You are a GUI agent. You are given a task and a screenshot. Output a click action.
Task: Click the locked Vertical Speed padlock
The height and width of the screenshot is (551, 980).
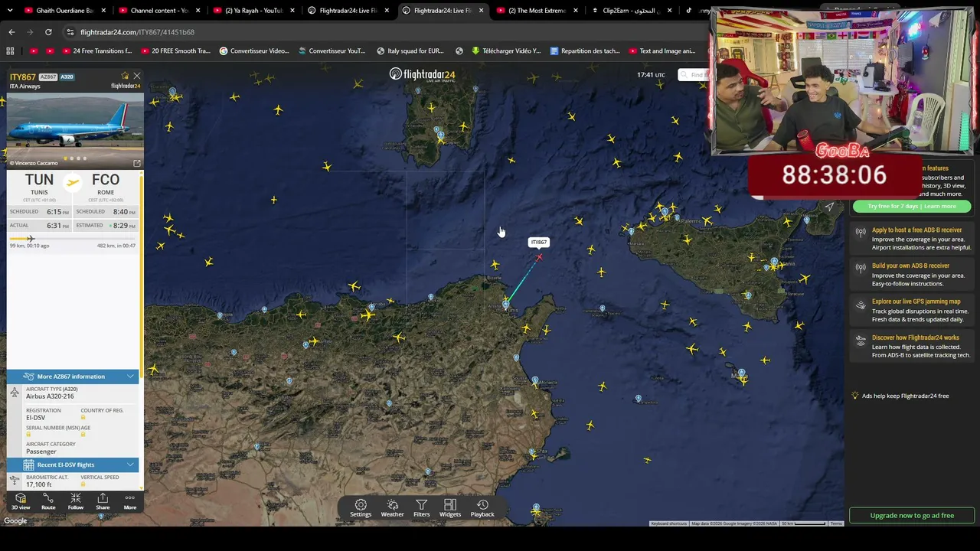point(83,484)
